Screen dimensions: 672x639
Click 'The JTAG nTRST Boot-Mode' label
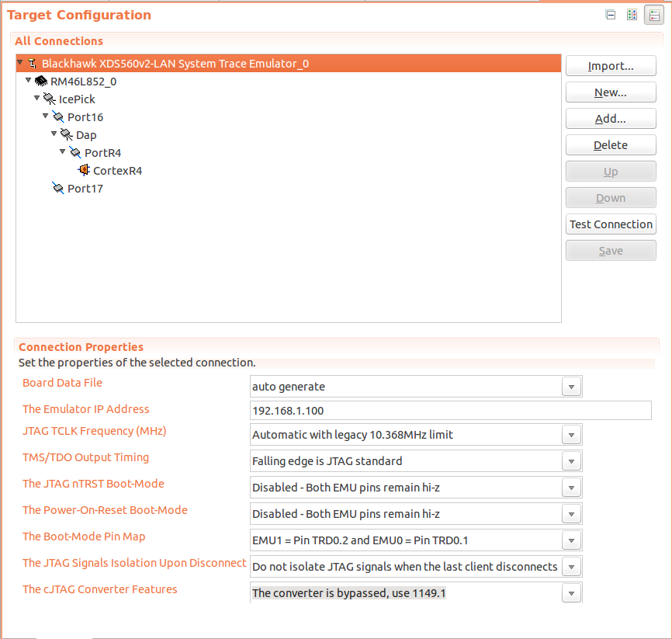coord(93,484)
